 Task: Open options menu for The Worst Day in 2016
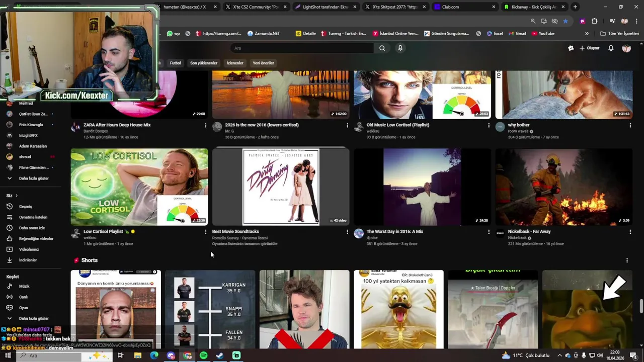(489, 232)
